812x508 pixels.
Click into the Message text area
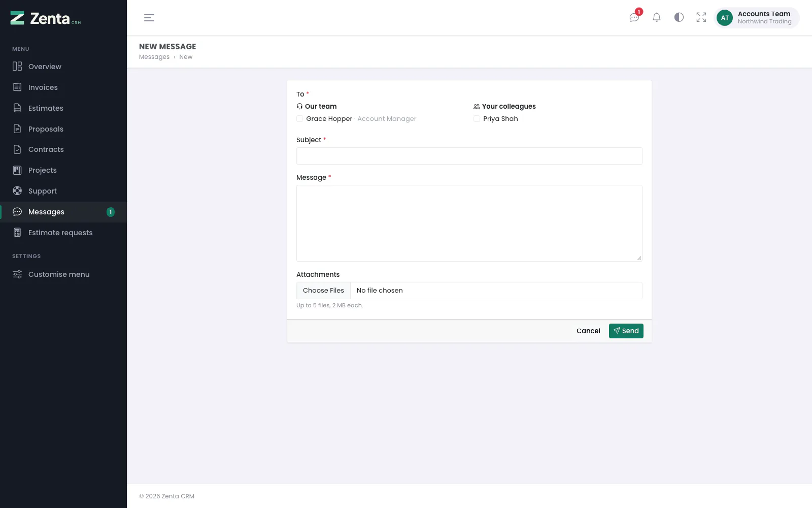click(469, 224)
